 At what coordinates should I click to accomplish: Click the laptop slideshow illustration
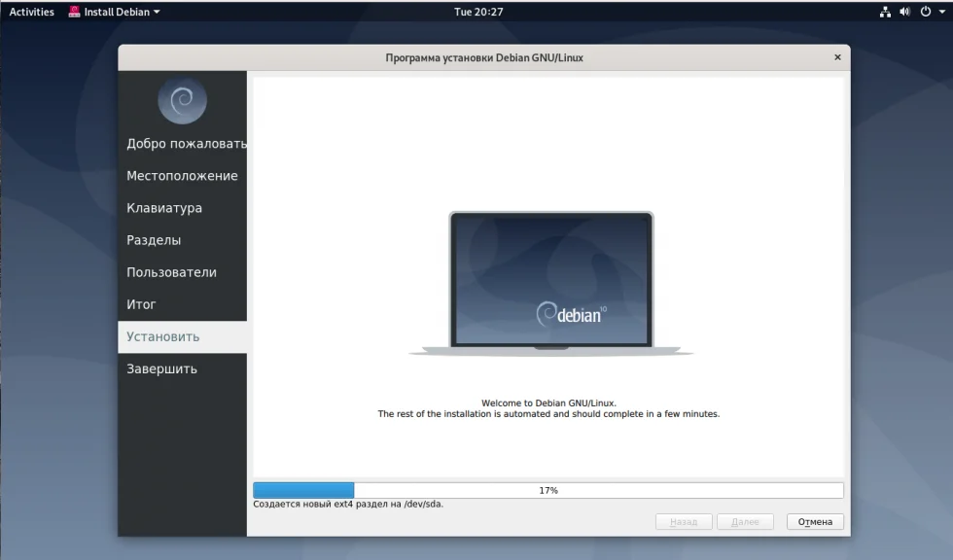[550, 283]
